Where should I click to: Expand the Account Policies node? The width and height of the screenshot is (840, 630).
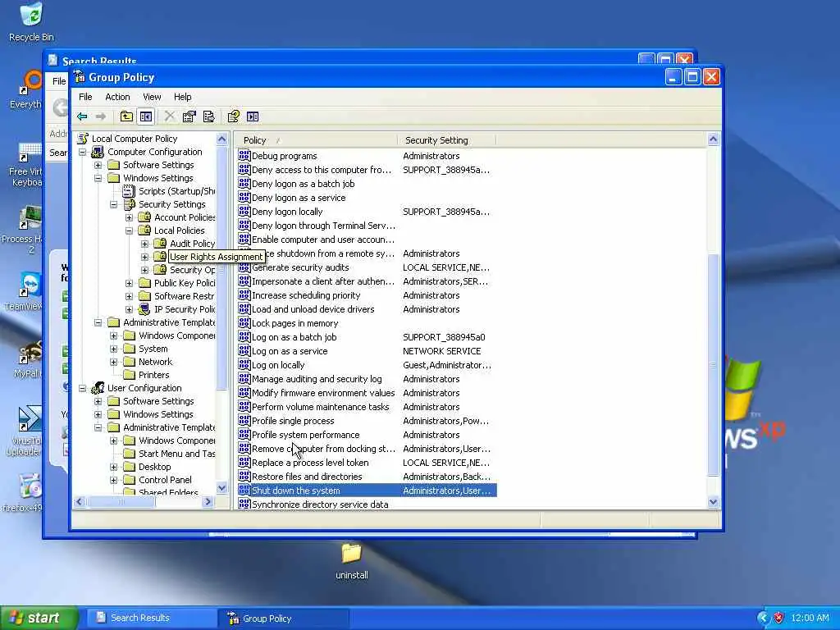[129, 217]
